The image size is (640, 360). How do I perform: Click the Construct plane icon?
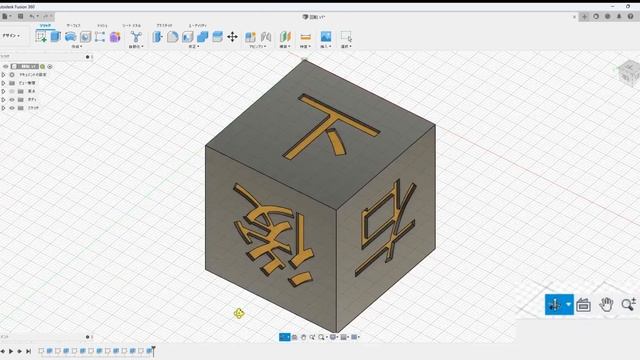tap(285, 37)
